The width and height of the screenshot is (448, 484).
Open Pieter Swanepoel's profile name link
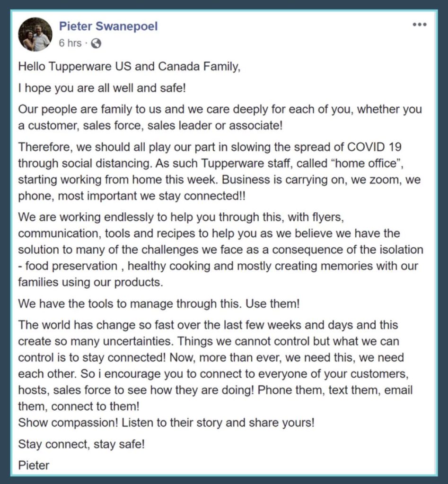tap(108, 26)
